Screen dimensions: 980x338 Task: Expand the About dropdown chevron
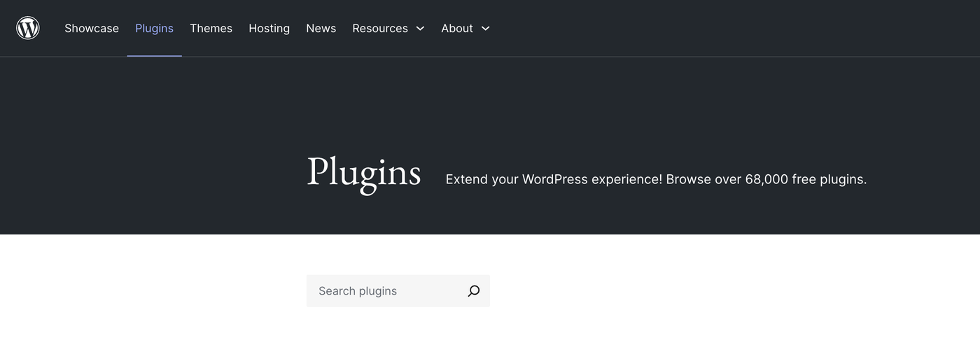pyautogui.click(x=486, y=29)
